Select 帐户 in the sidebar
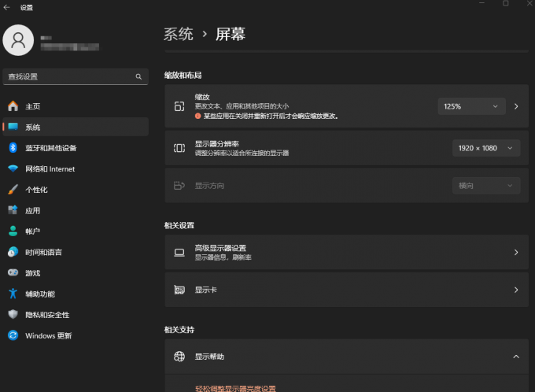 76,231
